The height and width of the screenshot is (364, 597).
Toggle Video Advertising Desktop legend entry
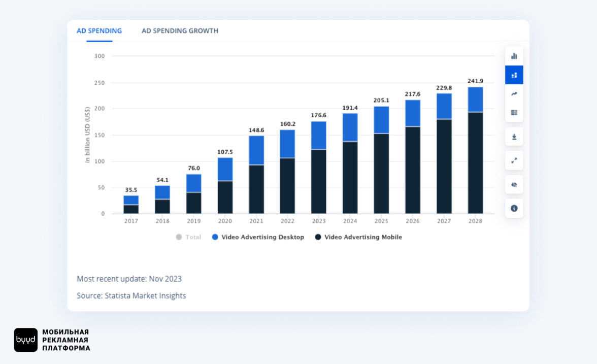[x=258, y=237]
